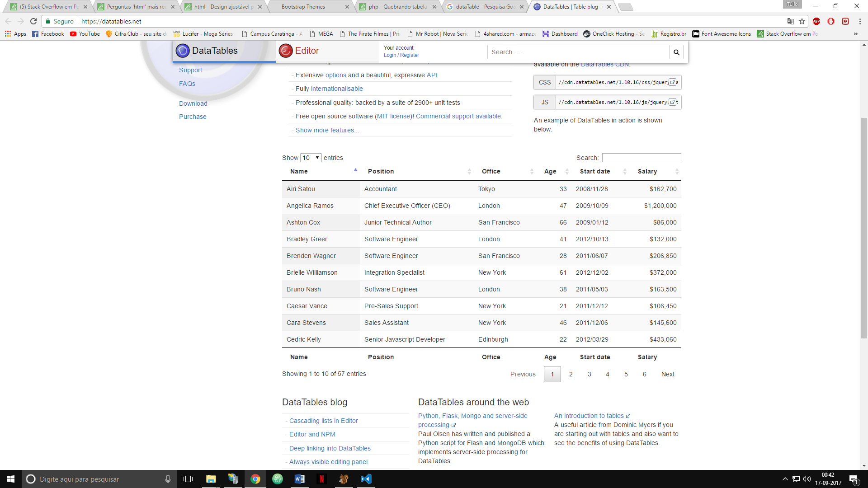The height and width of the screenshot is (488, 868).
Task: Open the Show entries dropdown
Action: click(311, 158)
